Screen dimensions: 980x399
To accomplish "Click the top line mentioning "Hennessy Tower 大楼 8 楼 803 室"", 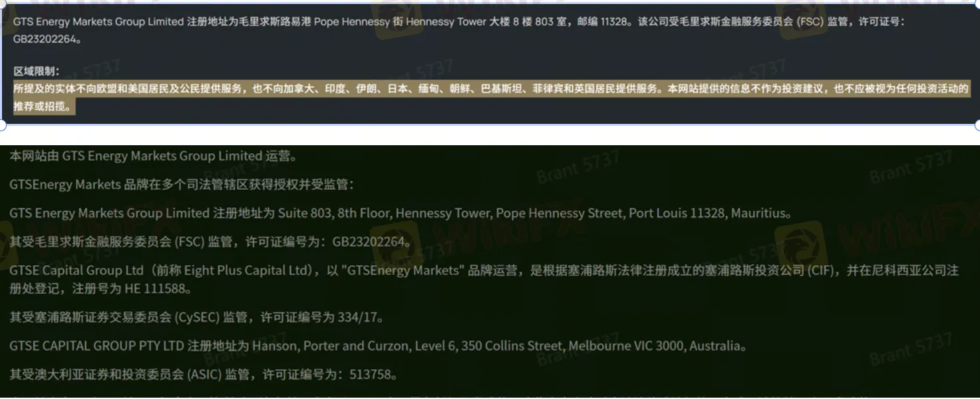I will [458, 22].
